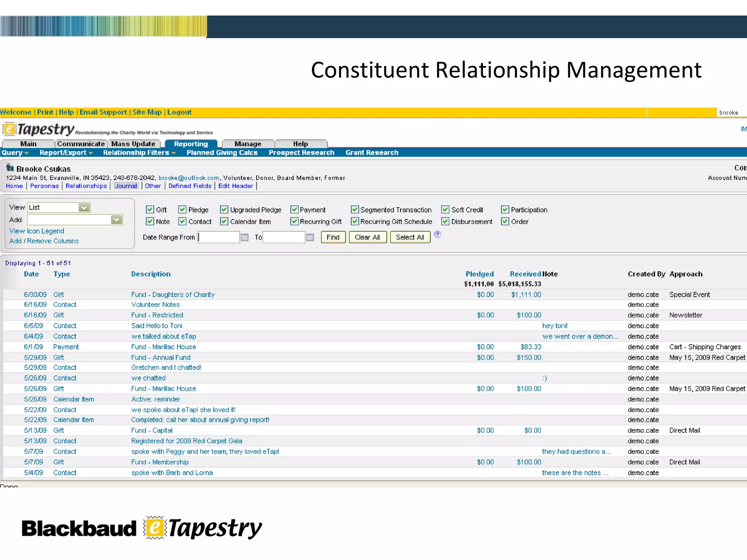Click the Find button

coord(333,237)
